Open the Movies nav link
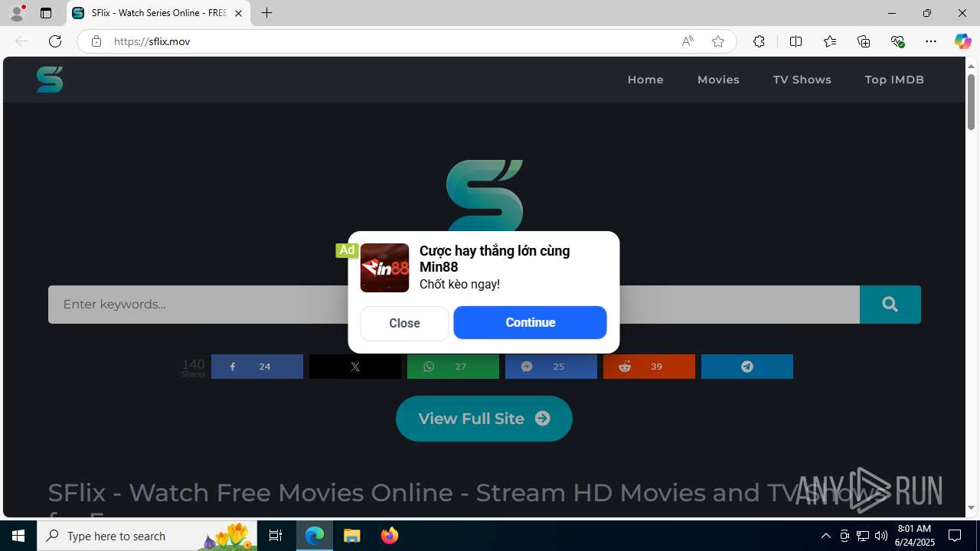980x551 pixels. tap(718, 80)
